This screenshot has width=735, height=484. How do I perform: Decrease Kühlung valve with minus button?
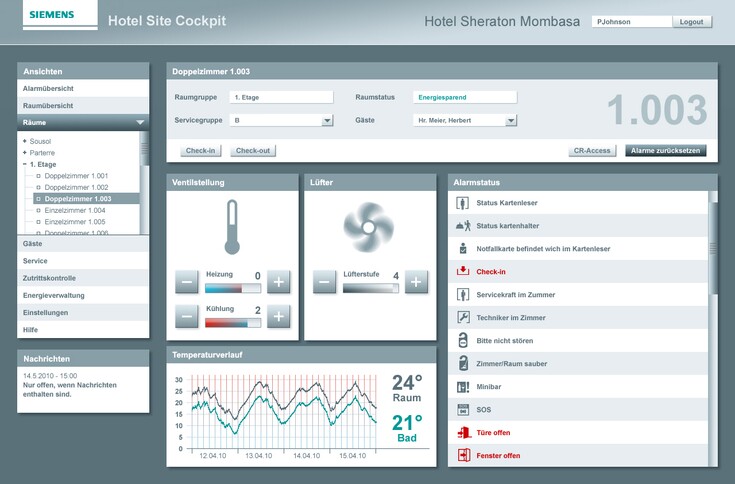(187, 317)
